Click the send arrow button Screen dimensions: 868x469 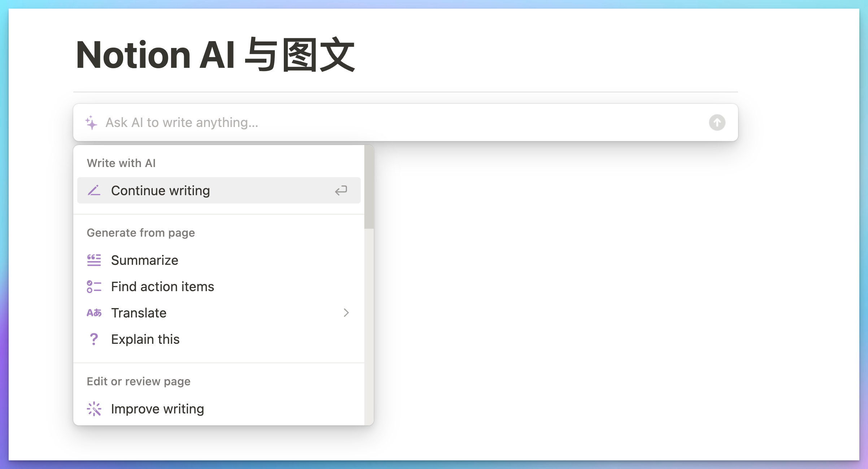717,123
